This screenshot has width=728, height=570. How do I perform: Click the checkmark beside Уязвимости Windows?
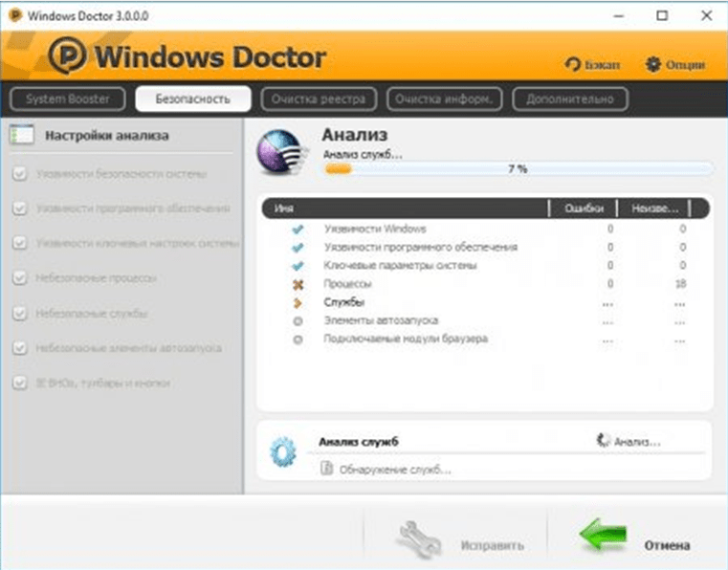pyautogui.click(x=298, y=229)
